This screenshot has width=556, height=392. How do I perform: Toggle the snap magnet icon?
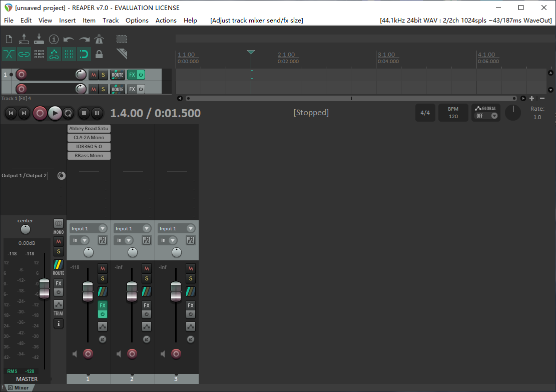tap(84, 54)
